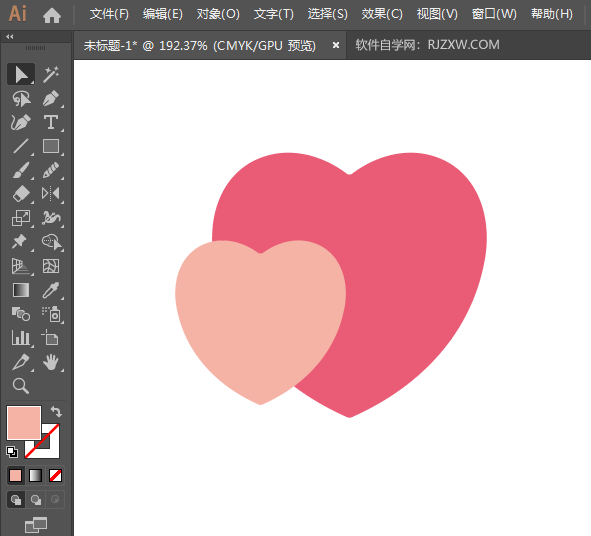Image resolution: width=591 pixels, height=536 pixels.
Task: Open the 视图(V) menu
Action: [x=437, y=14]
